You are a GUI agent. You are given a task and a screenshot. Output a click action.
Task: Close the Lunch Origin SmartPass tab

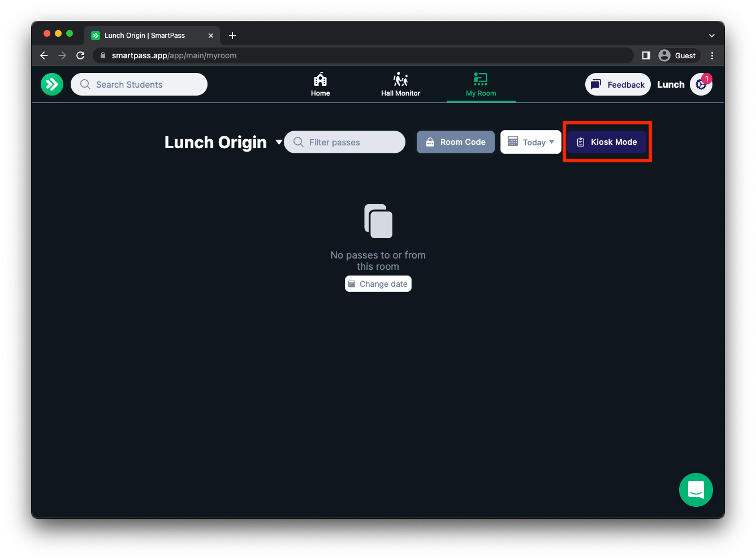[x=211, y=36]
